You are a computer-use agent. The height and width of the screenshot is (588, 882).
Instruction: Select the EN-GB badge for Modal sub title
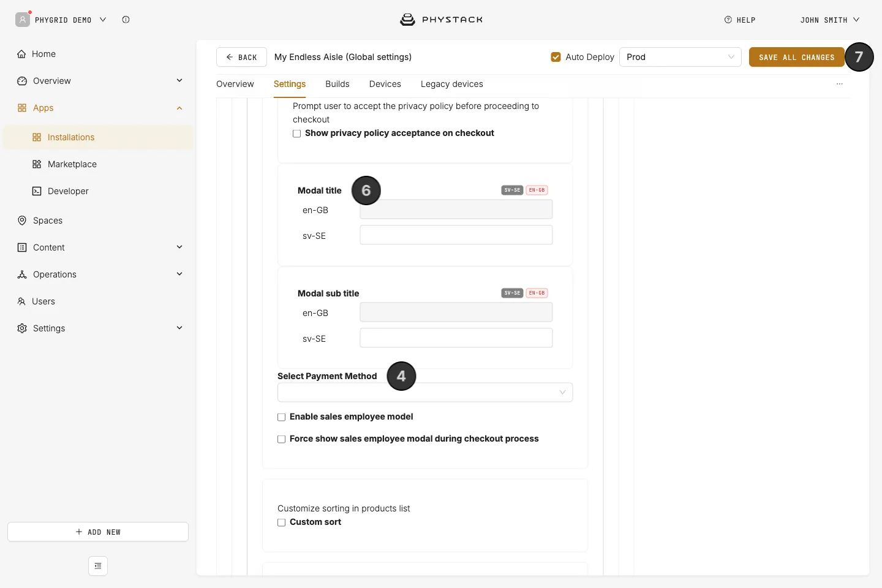point(537,293)
